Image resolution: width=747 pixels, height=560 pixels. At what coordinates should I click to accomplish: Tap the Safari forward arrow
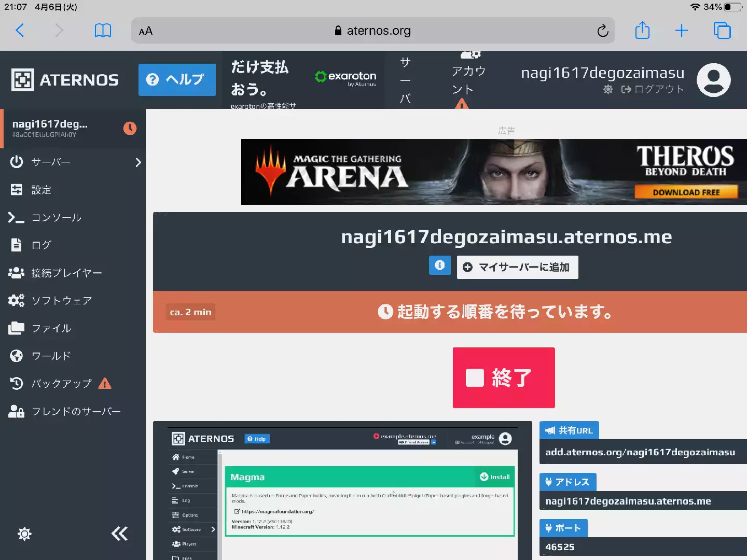point(59,31)
